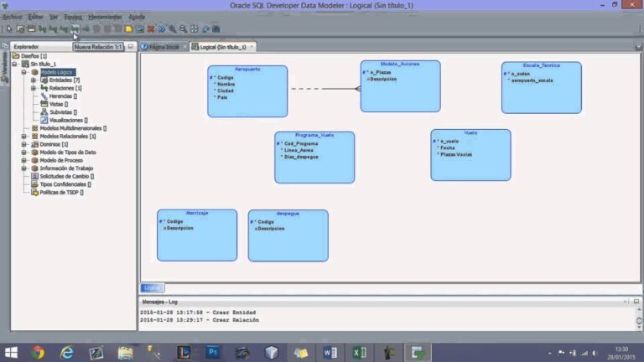
Task: Select the Herencias [] tree item
Action: (63, 96)
